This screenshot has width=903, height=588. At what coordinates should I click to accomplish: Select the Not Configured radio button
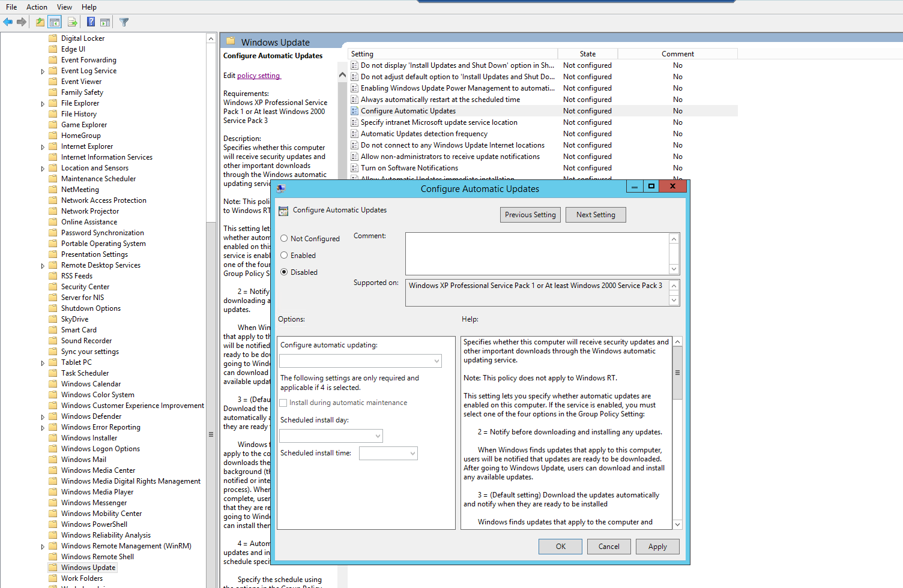pos(283,238)
